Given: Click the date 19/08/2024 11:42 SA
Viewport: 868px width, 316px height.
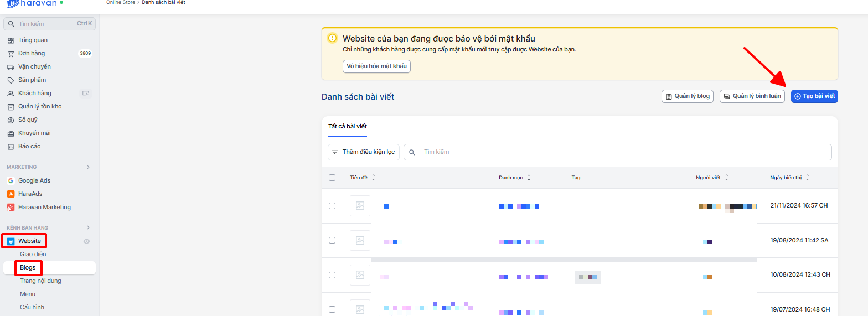Looking at the screenshot, I should pos(799,240).
